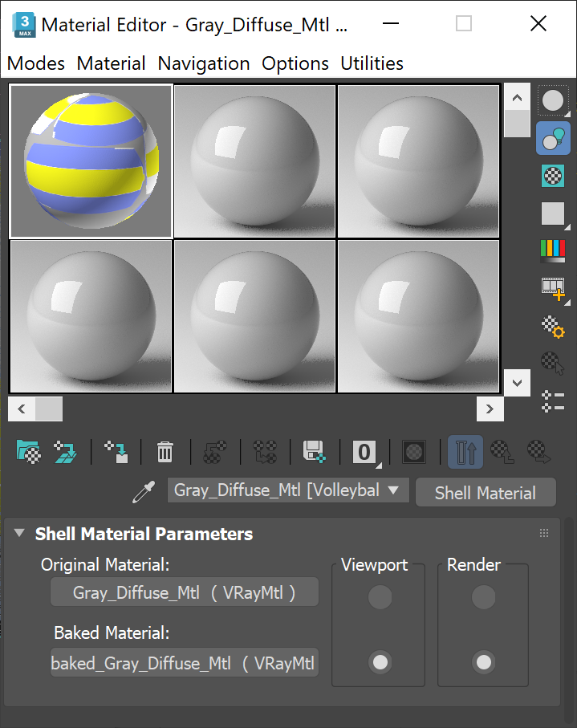
Task: Select the striped volleyball sample slot
Action: pos(91,161)
